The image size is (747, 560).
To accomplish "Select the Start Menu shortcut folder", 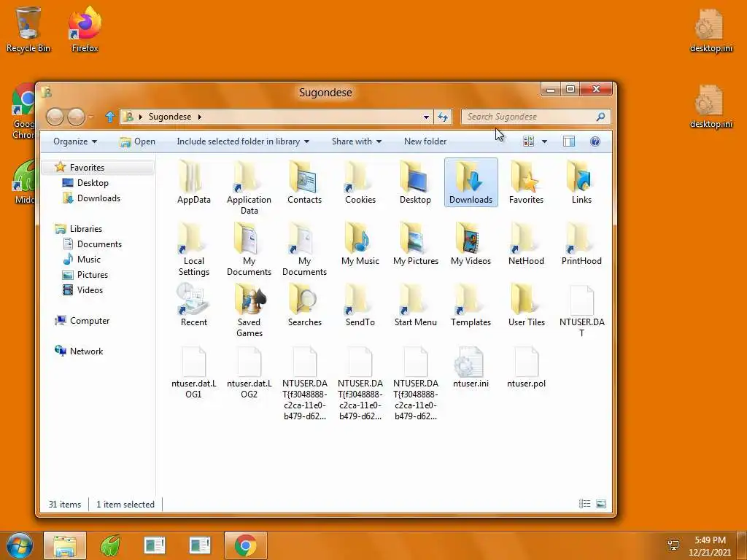I will tap(415, 305).
